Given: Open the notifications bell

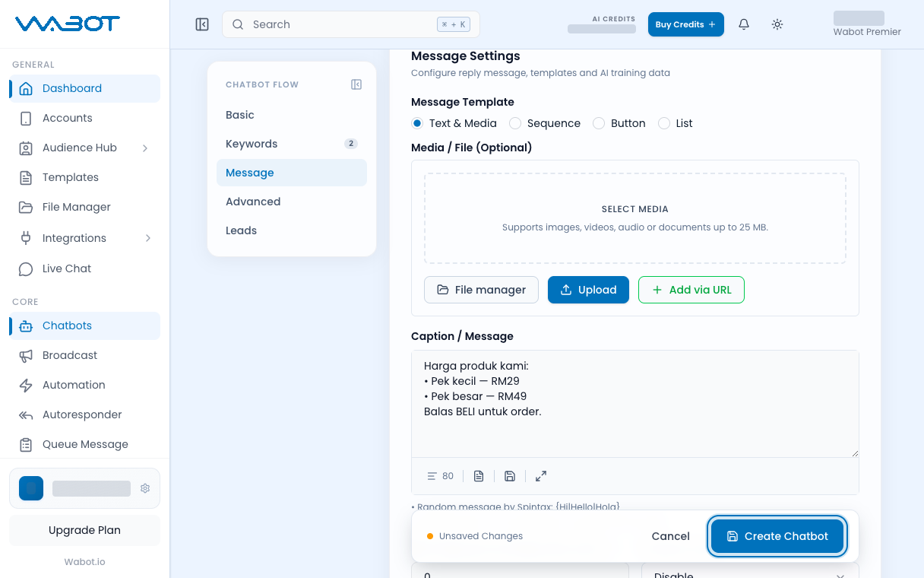Looking at the screenshot, I should pyautogui.click(x=744, y=24).
